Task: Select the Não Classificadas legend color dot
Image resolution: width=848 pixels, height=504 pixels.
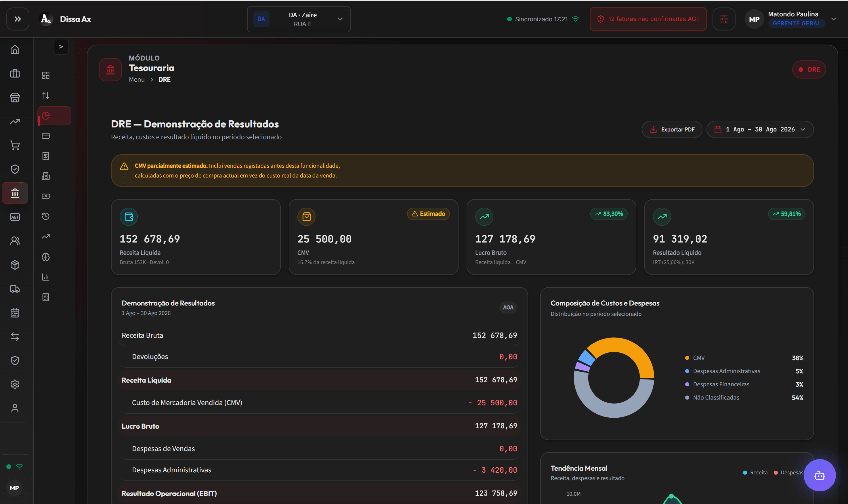Action: 687,398
